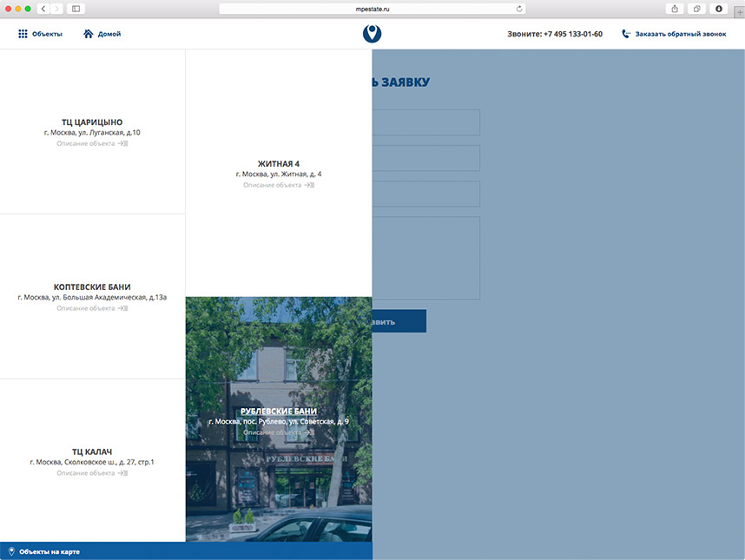Open the Объекты menu item
Screen dimensions: 745x560
tap(47, 34)
